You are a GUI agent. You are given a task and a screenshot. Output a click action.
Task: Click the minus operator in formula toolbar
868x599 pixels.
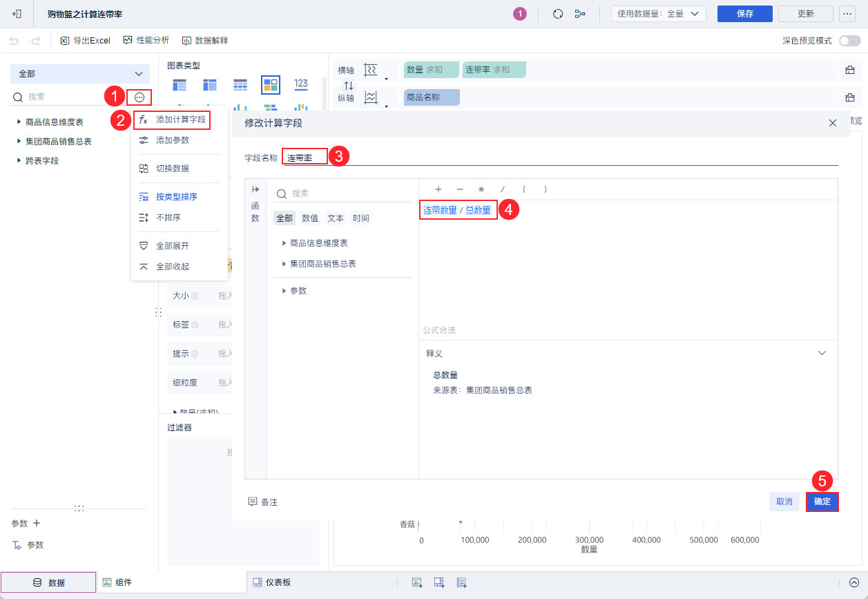point(460,189)
